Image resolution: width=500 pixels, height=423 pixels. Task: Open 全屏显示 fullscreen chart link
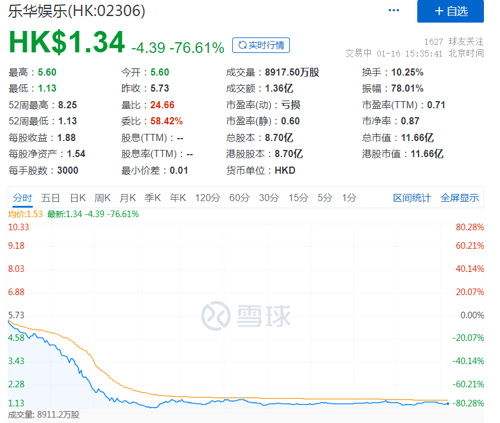[x=460, y=198]
